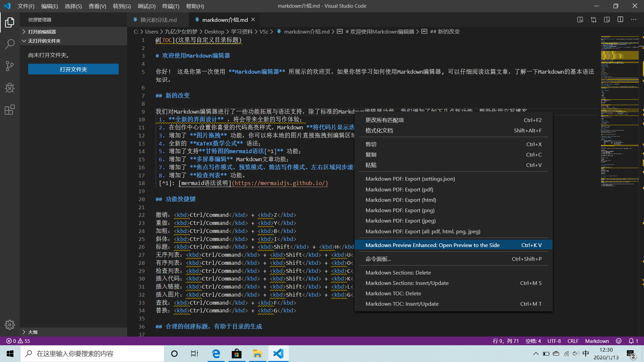Open Source Control view icon
This screenshot has height=362, width=644.
tap(10, 66)
